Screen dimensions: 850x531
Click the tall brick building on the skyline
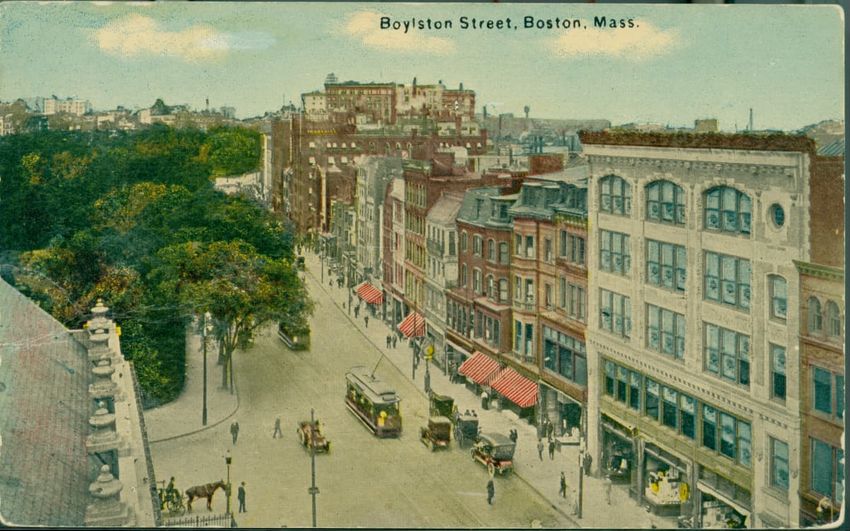click(360, 100)
